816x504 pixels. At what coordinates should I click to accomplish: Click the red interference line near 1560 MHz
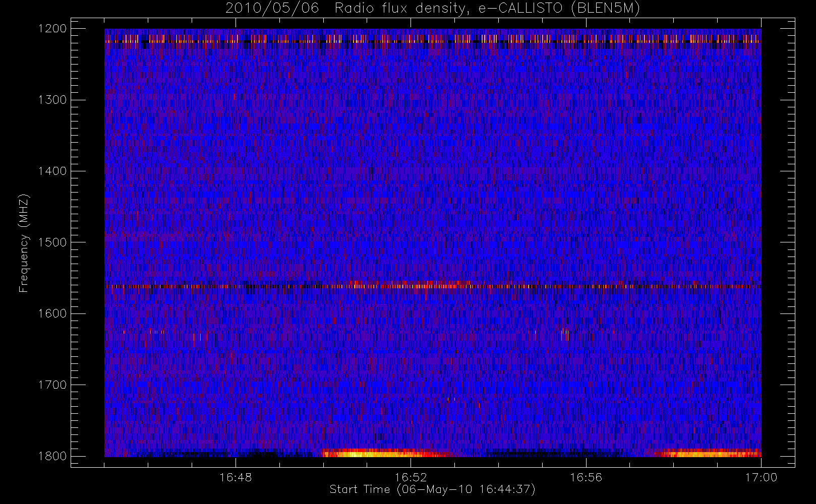(433, 286)
